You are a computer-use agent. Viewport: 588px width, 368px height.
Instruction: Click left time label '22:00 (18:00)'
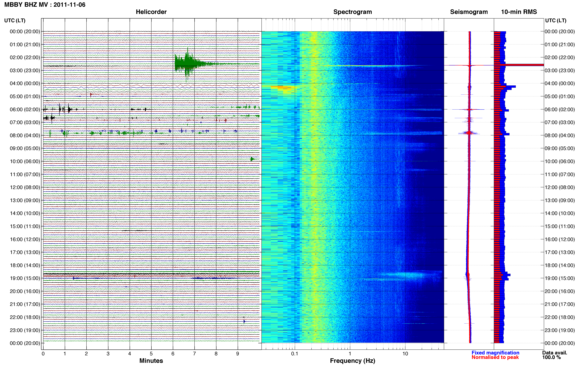[x=25, y=317]
